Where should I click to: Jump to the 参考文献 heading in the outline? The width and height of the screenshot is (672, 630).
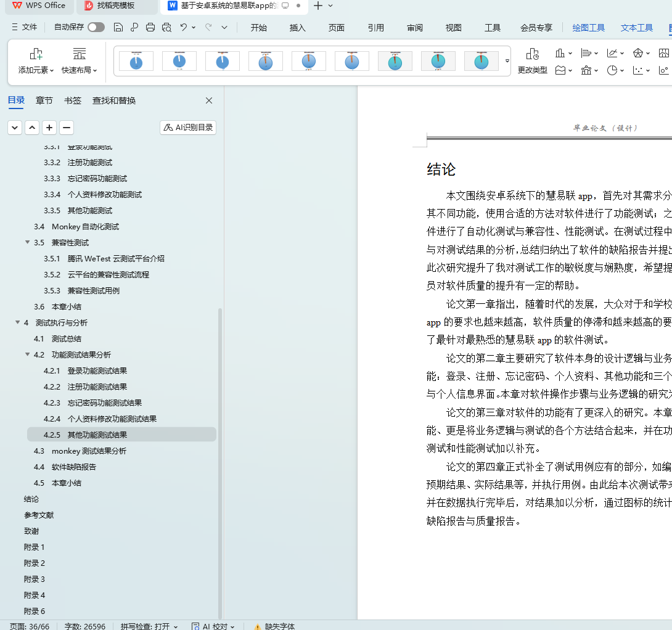(x=39, y=515)
